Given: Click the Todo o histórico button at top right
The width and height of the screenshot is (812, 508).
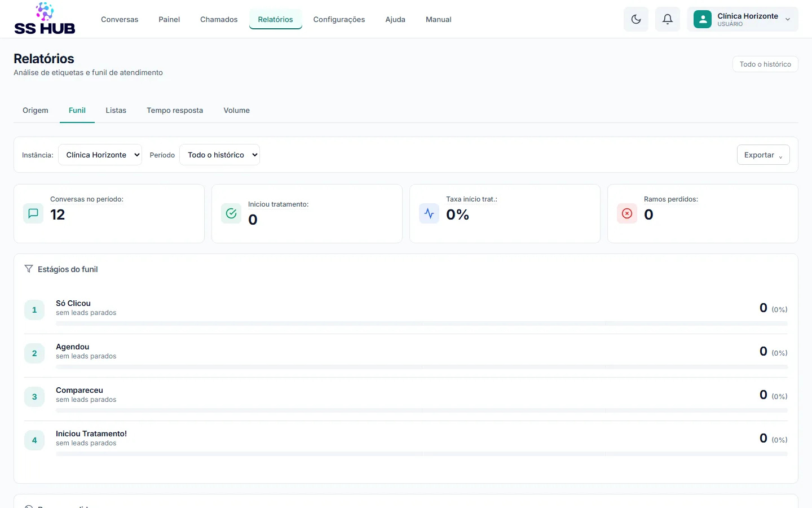Looking at the screenshot, I should point(765,64).
